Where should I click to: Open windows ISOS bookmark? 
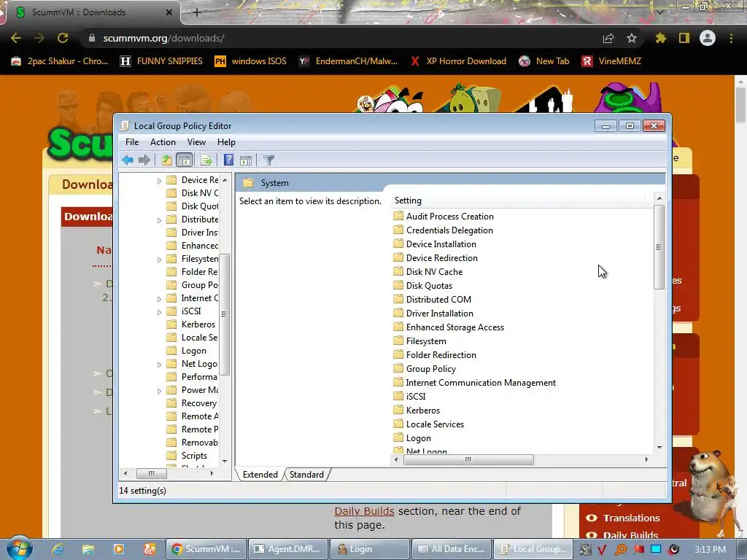(x=251, y=61)
